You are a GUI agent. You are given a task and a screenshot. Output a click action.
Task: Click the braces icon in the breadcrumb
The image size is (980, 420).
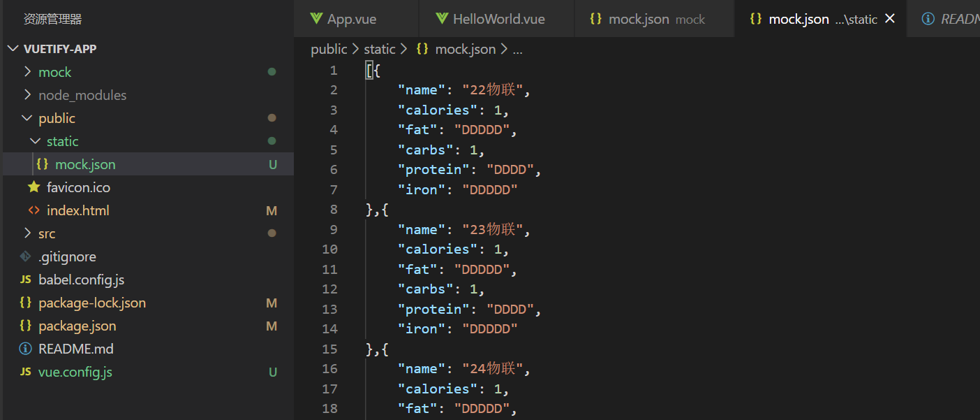pyautogui.click(x=422, y=49)
